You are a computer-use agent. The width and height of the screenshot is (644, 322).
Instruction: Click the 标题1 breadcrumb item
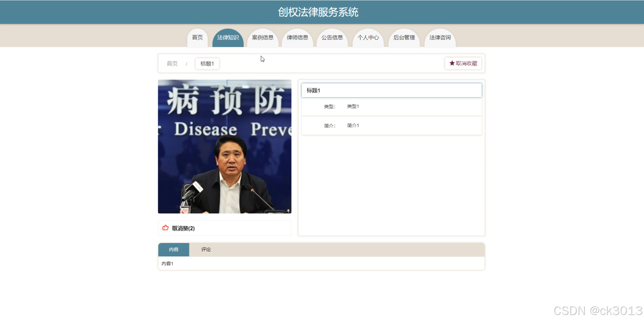pos(207,63)
